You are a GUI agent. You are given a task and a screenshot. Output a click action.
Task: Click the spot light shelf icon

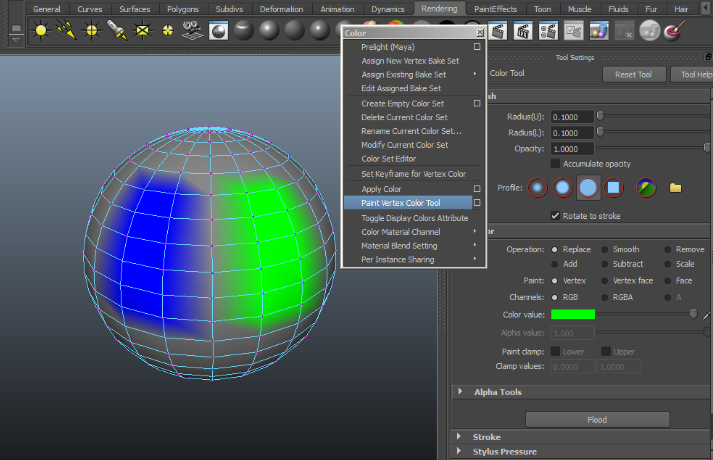(118, 31)
